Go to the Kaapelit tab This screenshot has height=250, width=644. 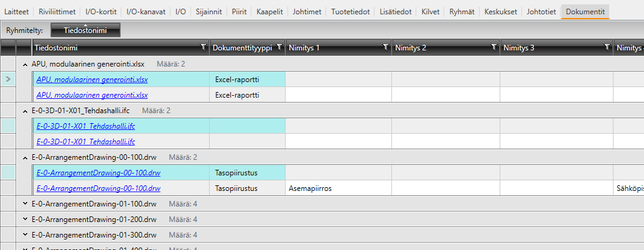pyautogui.click(x=269, y=12)
